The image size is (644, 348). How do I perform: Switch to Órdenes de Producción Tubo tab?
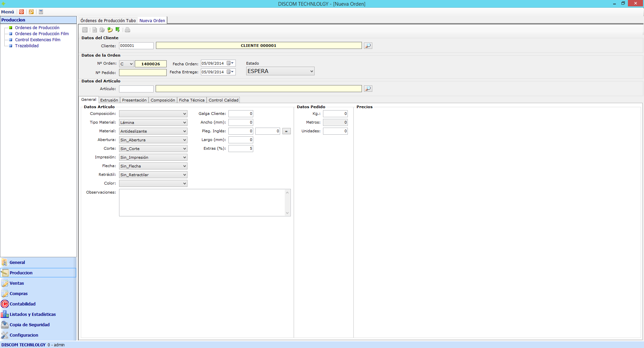pyautogui.click(x=108, y=20)
